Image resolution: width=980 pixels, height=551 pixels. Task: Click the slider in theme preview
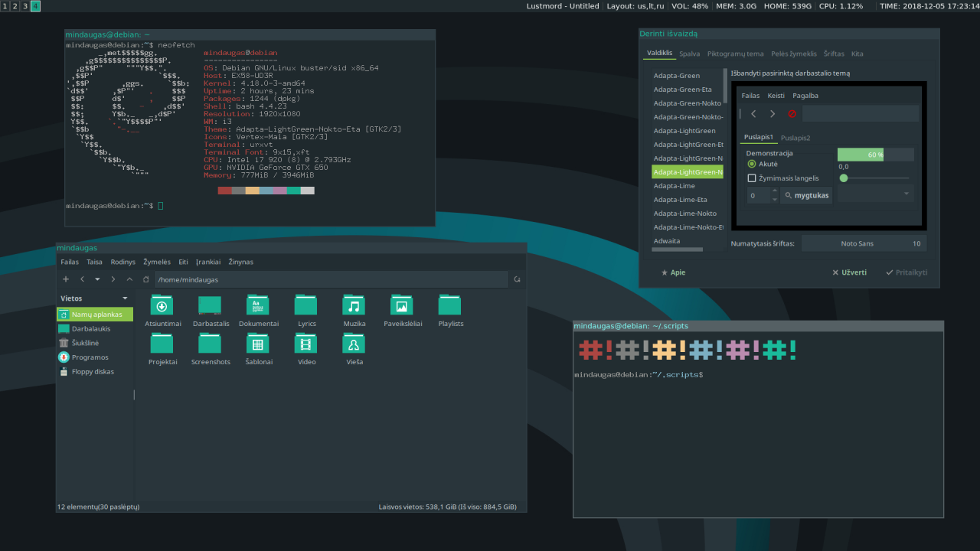[x=874, y=178]
